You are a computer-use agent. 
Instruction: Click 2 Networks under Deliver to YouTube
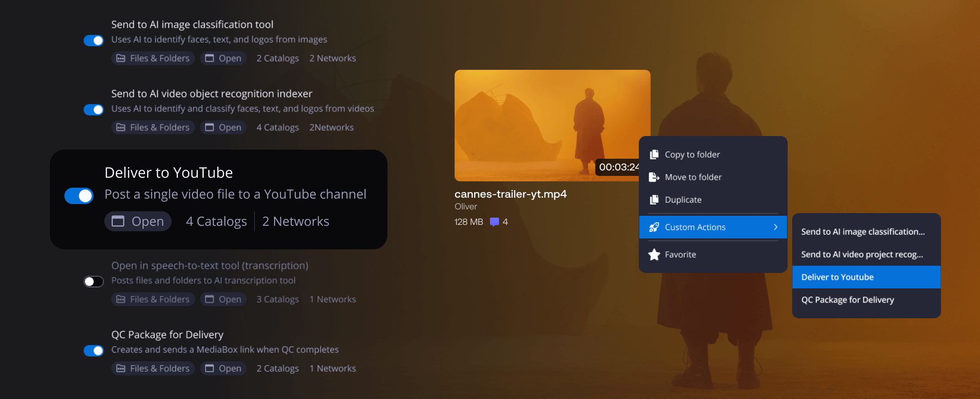[x=296, y=221]
